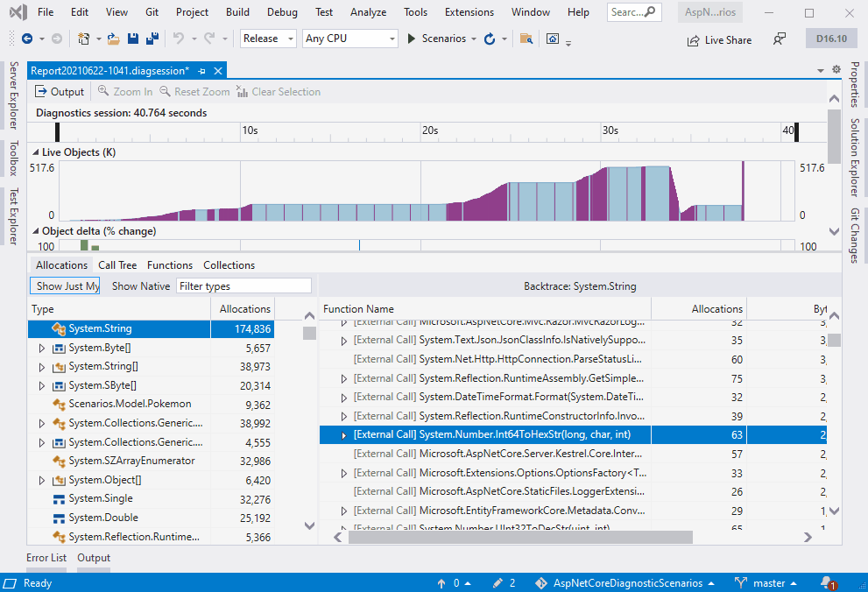The image size is (868, 592).
Task: Select the System.Double type row
Action: [152, 518]
